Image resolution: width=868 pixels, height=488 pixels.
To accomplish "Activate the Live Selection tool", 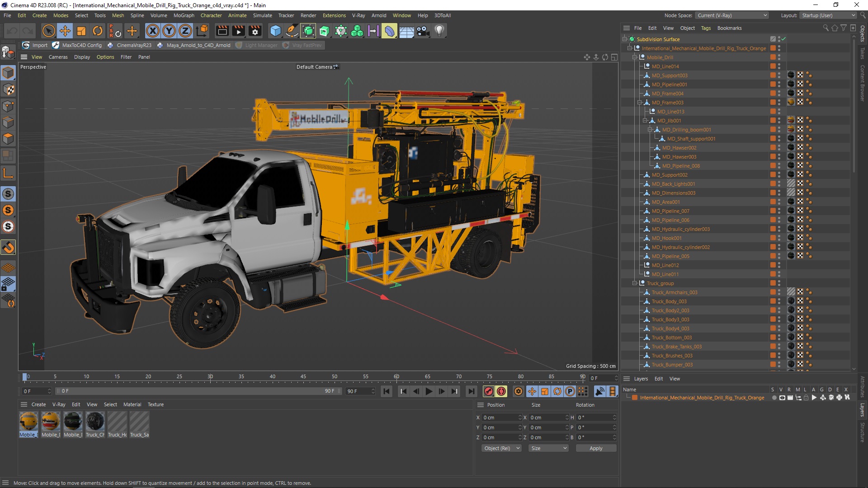I will pyautogui.click(x=48, y=31).
